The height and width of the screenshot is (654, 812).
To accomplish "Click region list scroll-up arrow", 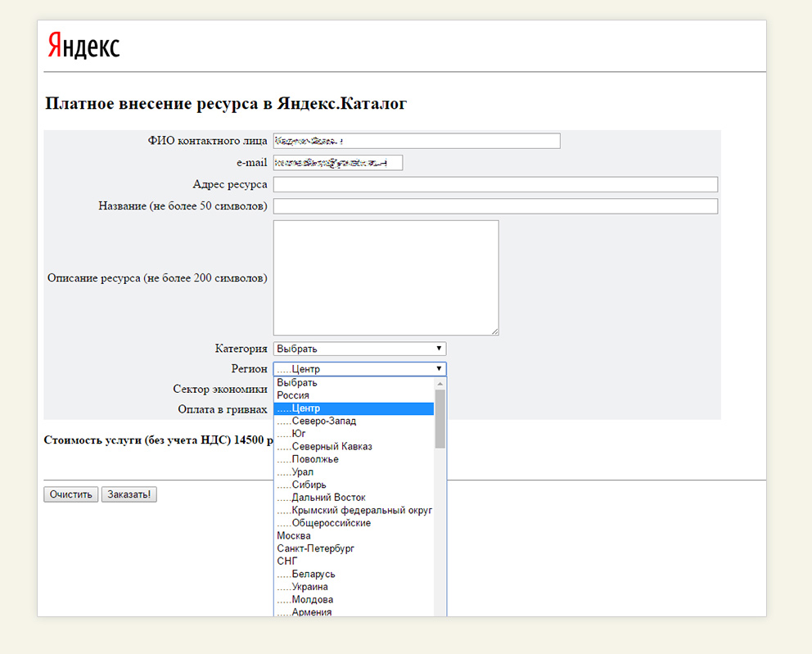I will tap(440, 384).
